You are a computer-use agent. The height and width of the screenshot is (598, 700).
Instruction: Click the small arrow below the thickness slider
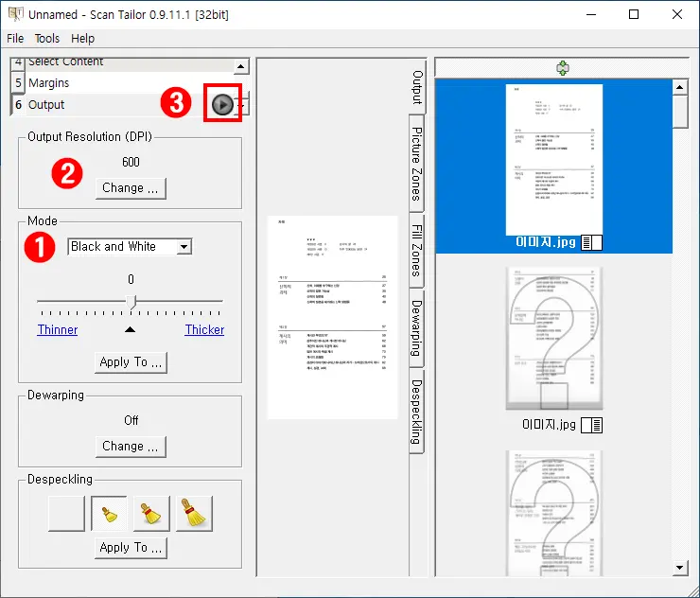point(131,329)
